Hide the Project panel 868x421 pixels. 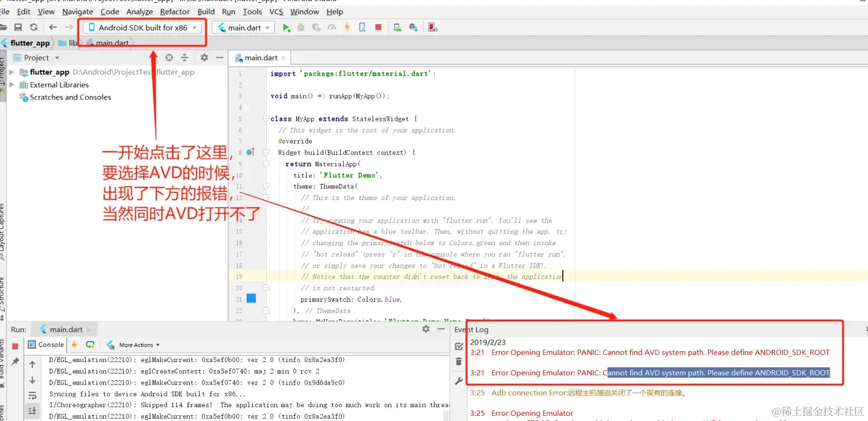219,58
